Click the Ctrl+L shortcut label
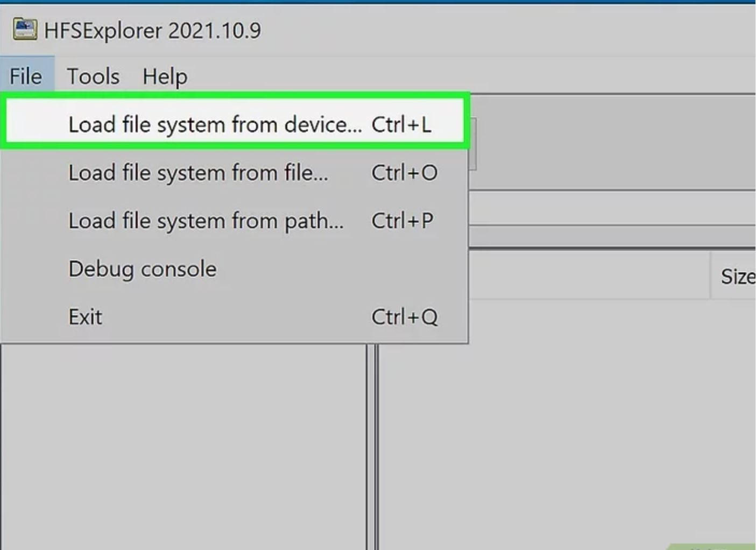The image size is (756, 550). point(401,124)
